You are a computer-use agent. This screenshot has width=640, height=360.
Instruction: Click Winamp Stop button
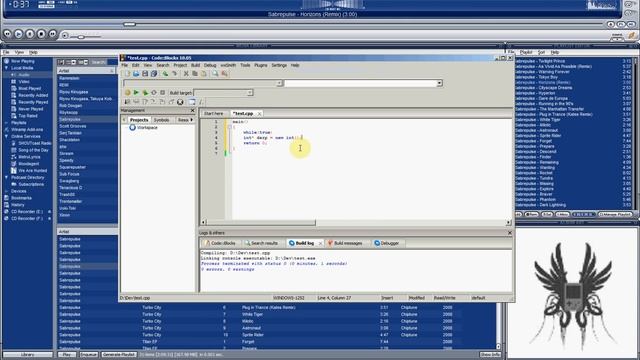41,34
